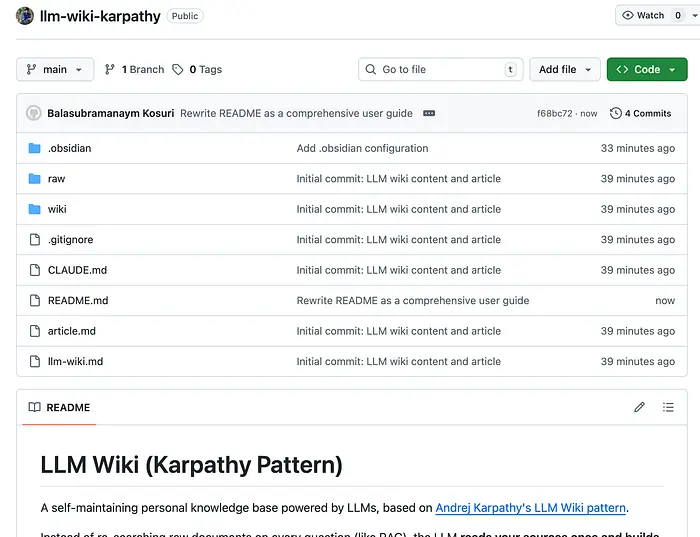Open the llm-wiki.md file
Screen dimensions: 700x537
75,361
